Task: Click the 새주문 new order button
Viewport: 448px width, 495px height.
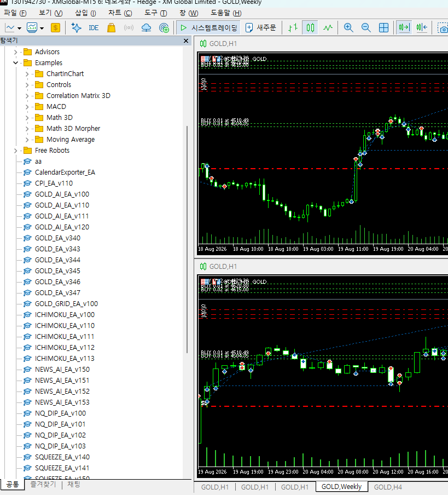Action: (x=261, y=28)
